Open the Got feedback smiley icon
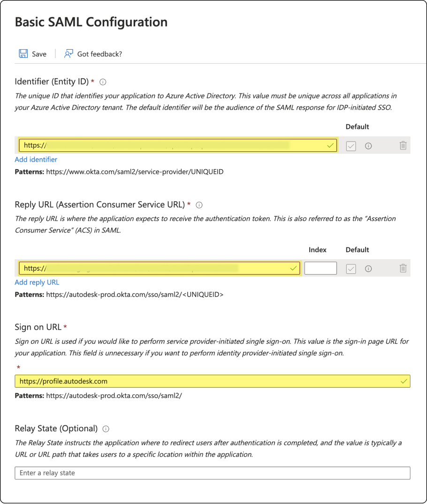Screen dimensions: 427x504 [68, 53]
